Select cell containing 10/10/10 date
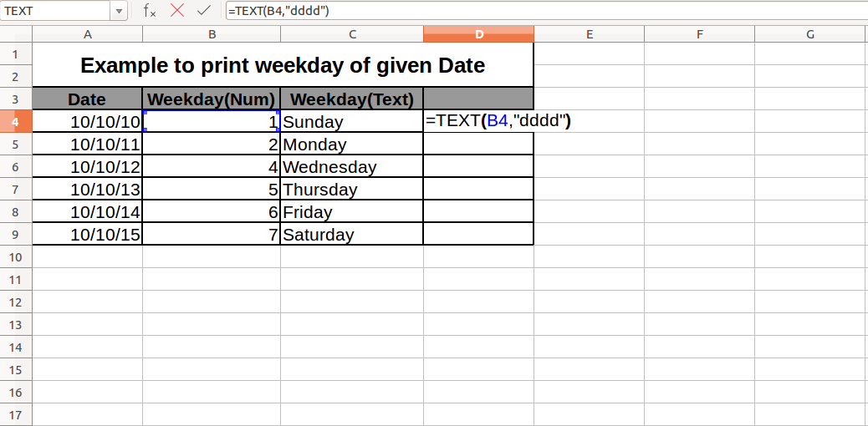The image size is (868, 426). coord(88,122)
